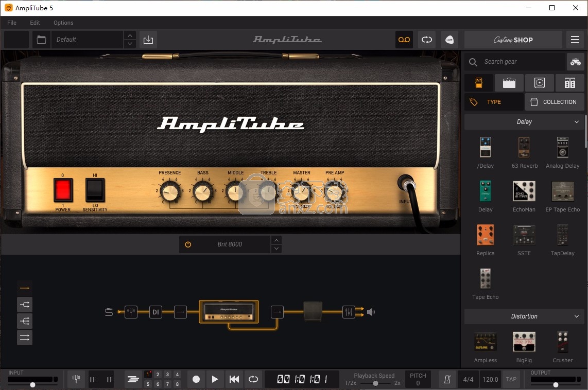Select the two-way split routing icon
Viewport: 588px width, 390px height.
[25, 305]
